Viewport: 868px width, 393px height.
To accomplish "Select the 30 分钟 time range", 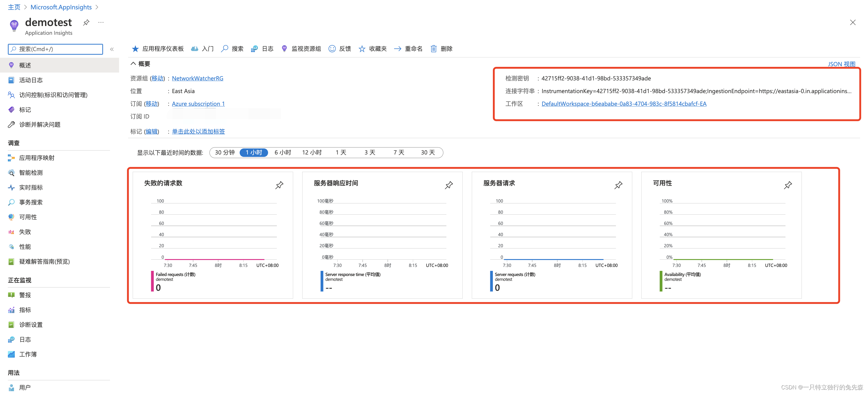I will (x=225, y=153).
